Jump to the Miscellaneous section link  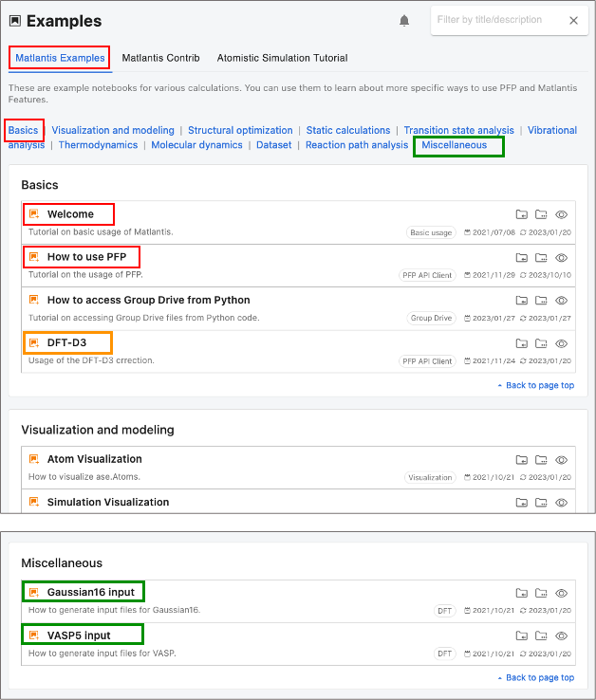click(454, 145)
